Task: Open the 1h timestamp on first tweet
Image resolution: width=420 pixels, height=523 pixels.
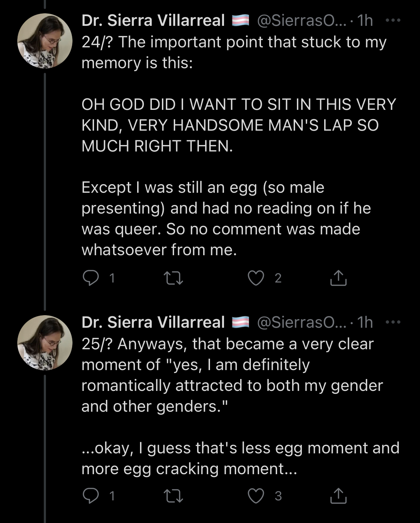Action: pos(365,21)
